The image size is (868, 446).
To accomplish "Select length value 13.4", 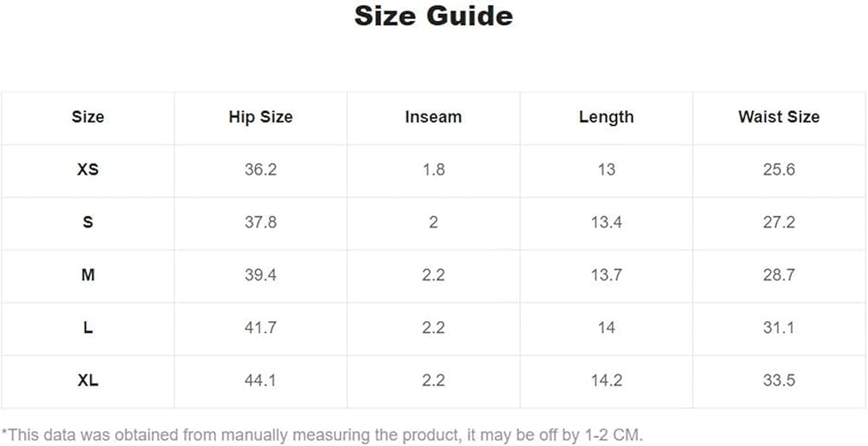I will click(606, 223).
